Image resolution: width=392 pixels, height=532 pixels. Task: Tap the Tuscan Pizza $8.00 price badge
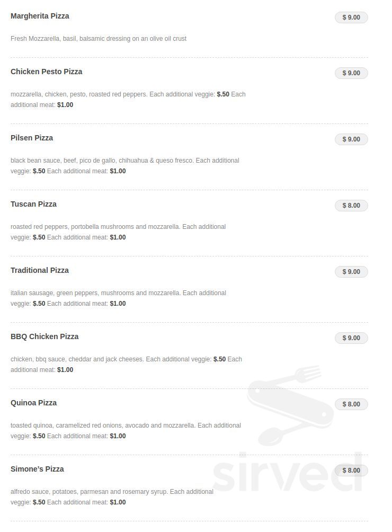click(x=351, y=206)
